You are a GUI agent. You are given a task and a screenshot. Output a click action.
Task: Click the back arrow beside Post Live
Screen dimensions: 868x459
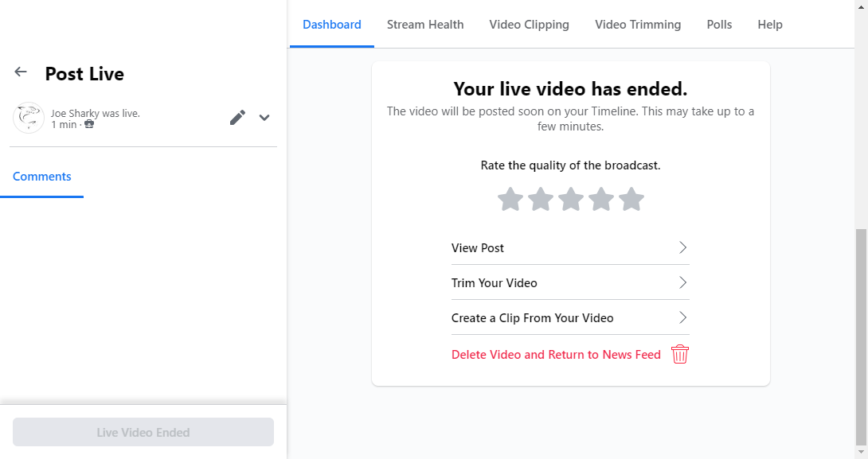click(x=20, y=71)
